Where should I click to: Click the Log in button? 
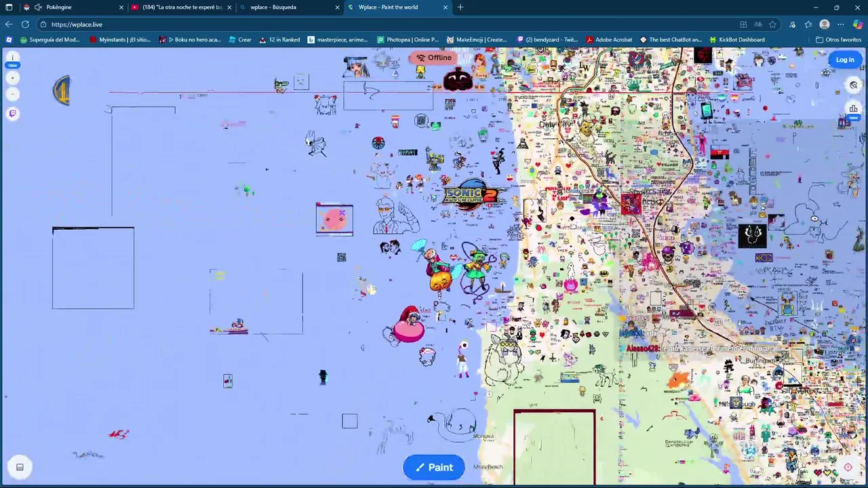pos(845,60)
